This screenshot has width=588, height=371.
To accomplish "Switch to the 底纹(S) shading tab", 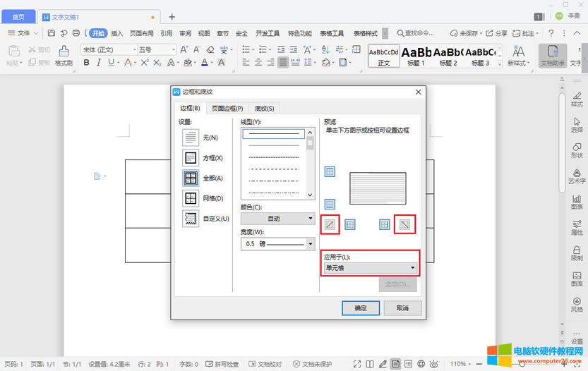I will click(x=265, y=108).
